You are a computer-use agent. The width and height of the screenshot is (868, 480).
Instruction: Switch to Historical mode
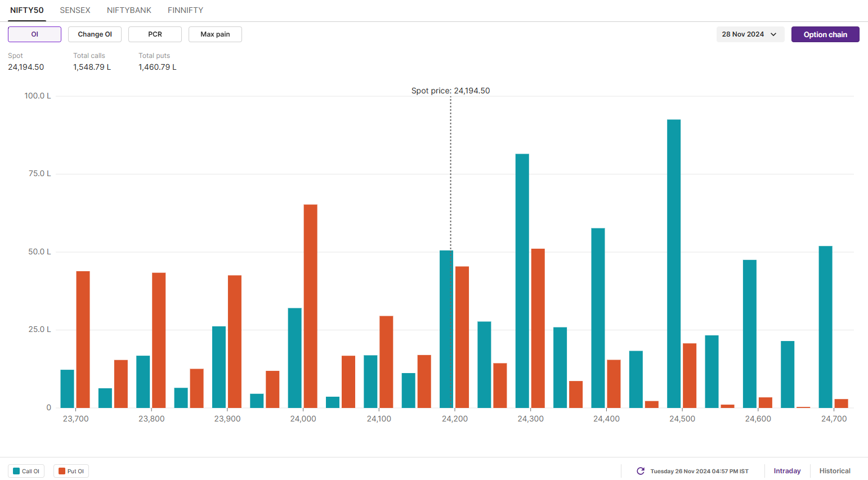pyautogui.click(x=835, y=471)
